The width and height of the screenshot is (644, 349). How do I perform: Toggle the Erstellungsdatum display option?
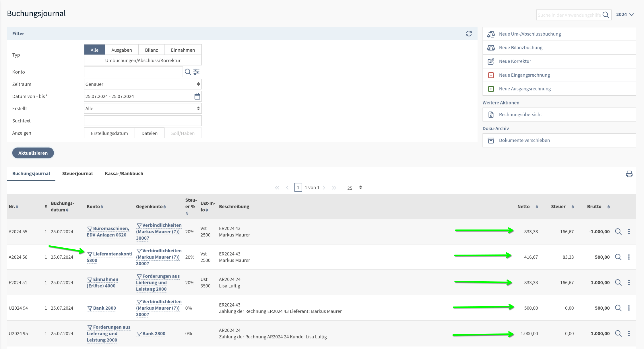coord(109,133)
